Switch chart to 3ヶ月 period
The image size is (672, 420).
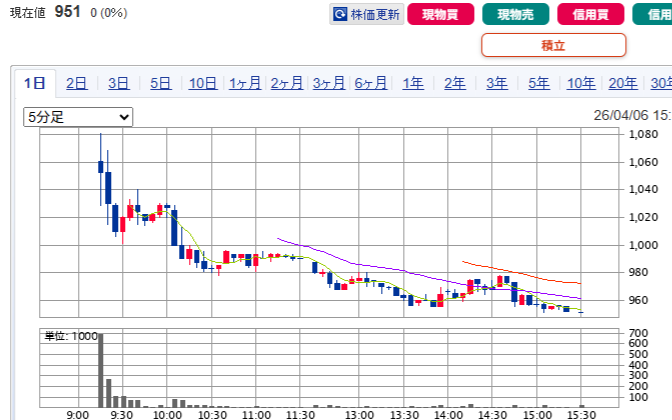pos(329,83)
